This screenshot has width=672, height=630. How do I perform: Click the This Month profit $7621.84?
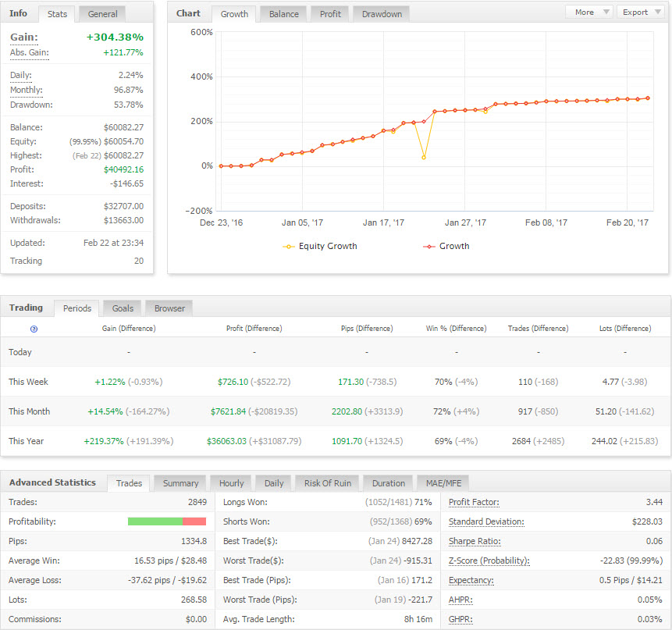(x=228, y=411)
